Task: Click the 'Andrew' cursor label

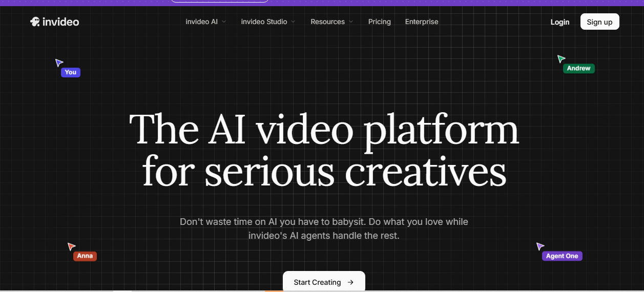Action: click(x=578, y=68)
